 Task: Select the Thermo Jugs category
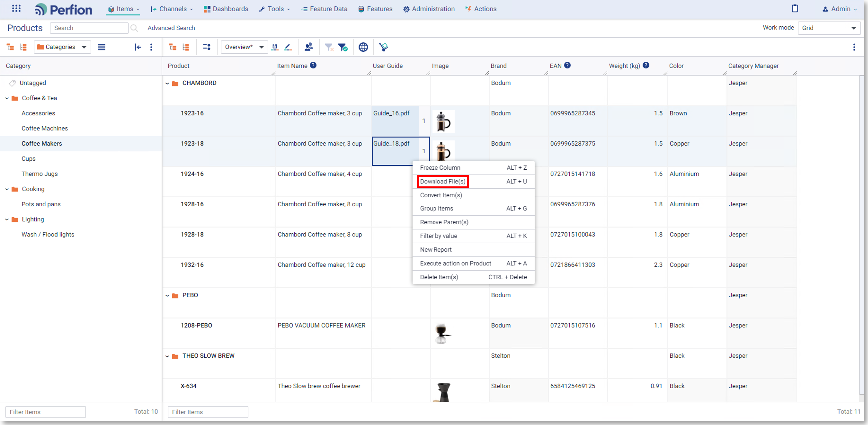(x=40, y=174)
